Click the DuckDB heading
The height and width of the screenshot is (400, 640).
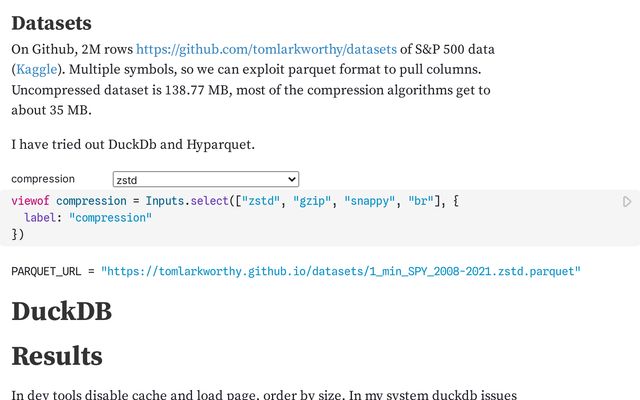point(62,311)
